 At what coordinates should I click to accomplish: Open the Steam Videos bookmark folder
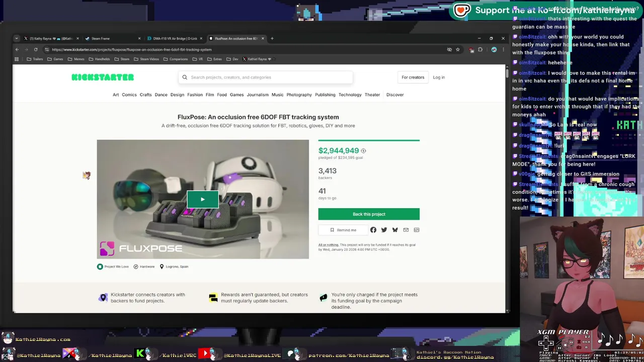point(146,59)
